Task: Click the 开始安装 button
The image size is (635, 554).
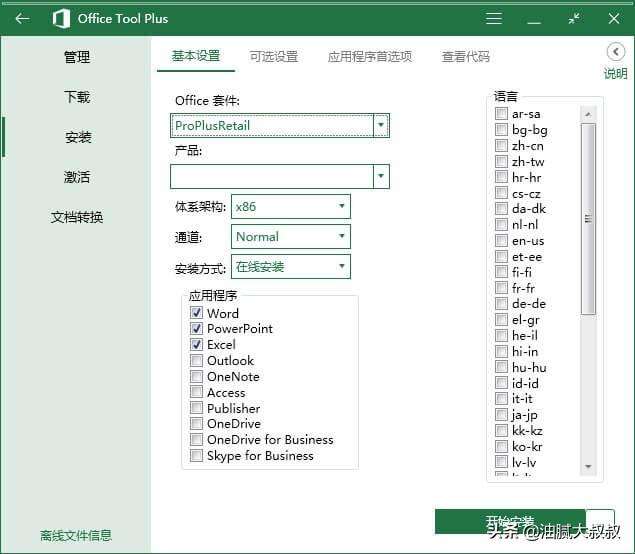Action: [x=510, y=521]
